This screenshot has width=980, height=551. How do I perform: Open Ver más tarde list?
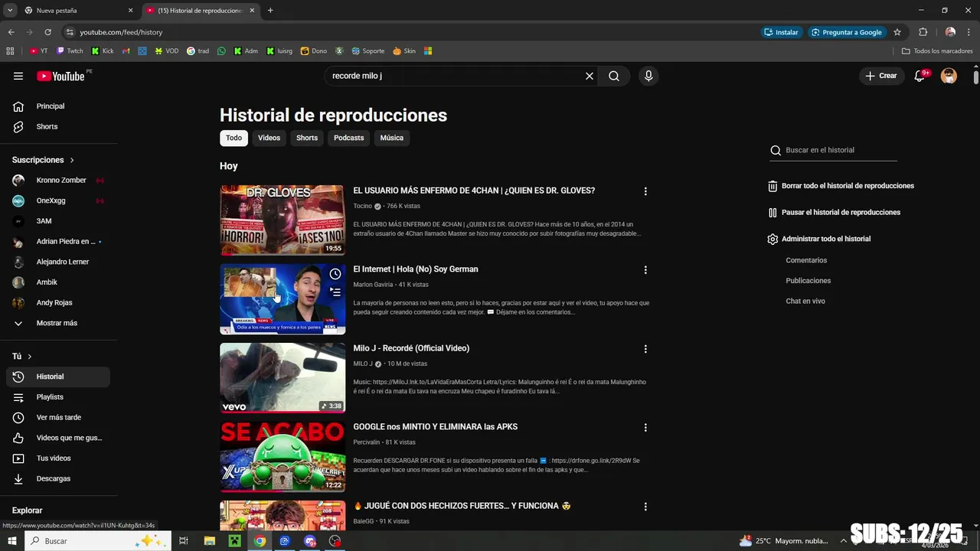coord(58,417)
